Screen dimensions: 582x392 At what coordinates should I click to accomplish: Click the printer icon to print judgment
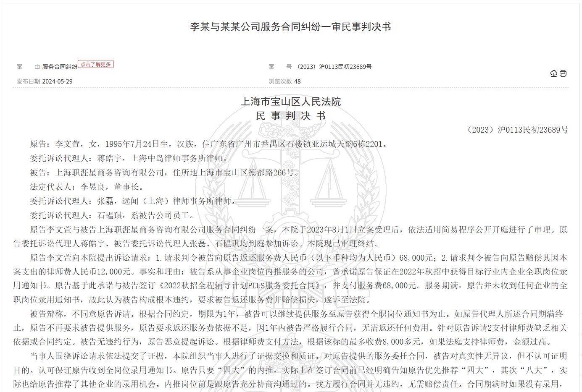(563, 73)
